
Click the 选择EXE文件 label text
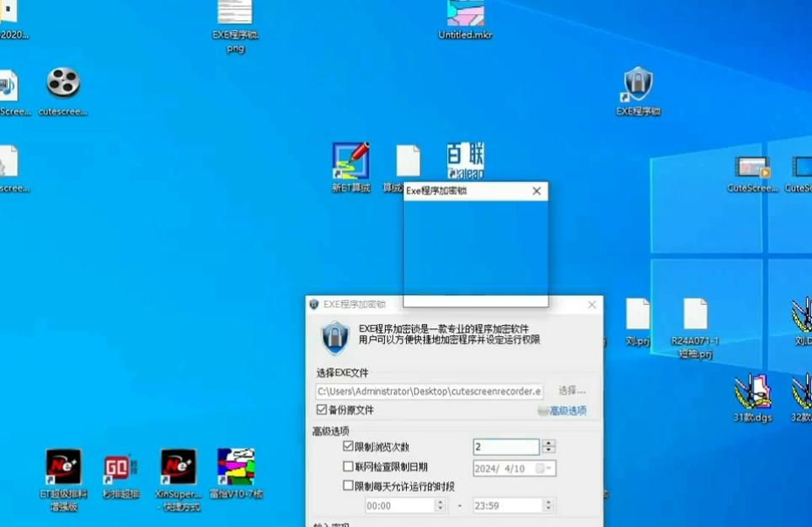coord(342,373)
